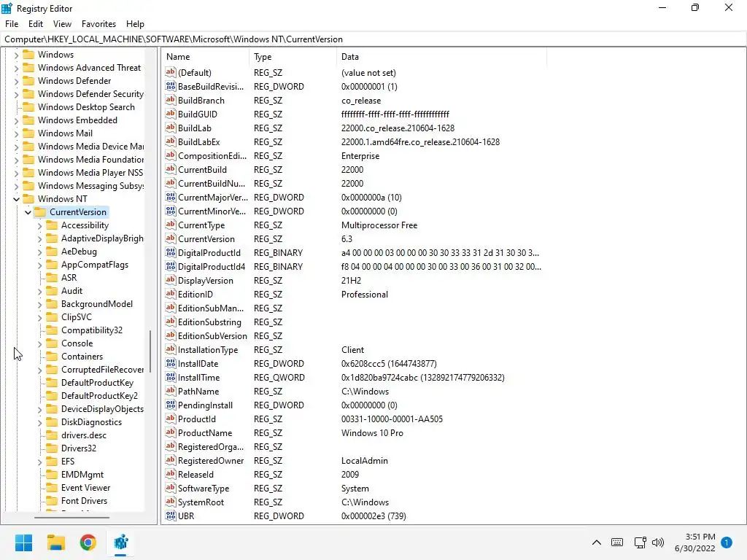
Task: Click the tree pane horizontal scrollbar thumb
Action: click(x=72, y=517)
